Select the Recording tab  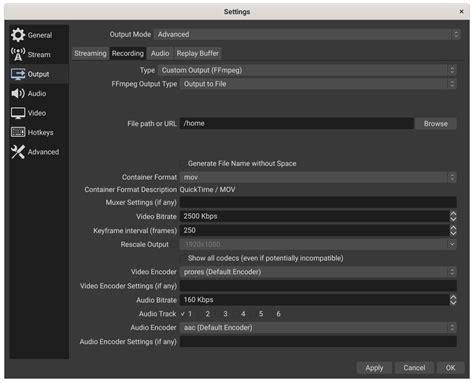[128, 53]
